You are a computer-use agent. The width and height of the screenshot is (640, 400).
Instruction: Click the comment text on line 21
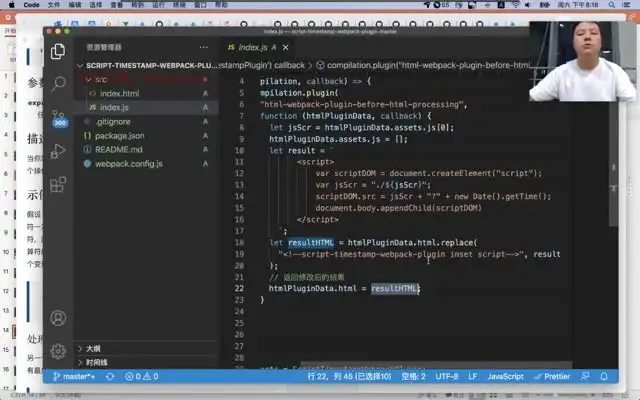(307, 278)
